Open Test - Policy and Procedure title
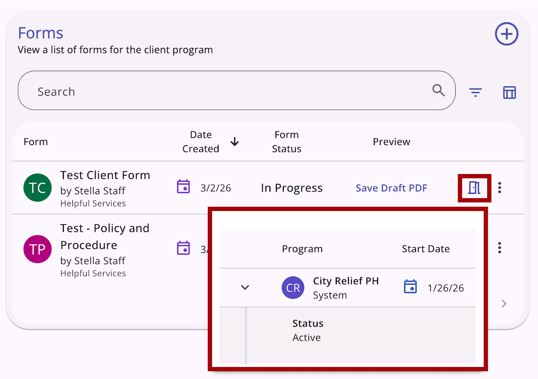The height and width of the screenshot is (379, 538). (x=105, y=236)
